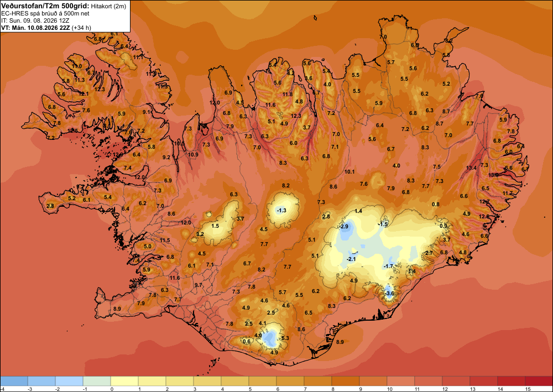Image resolution: width=553 pixels, height=392 pixels.
Task: Click the 5.3 temperature label
Action: click(x=285, y=338)
